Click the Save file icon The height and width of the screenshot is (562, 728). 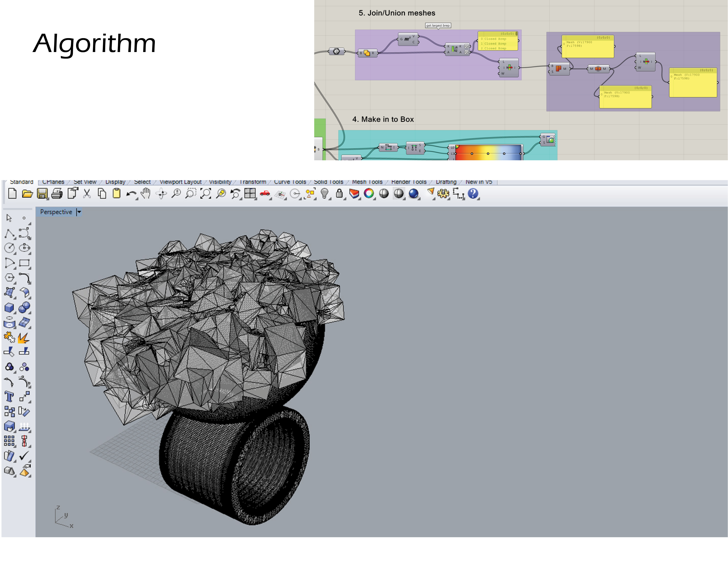[42, 194]
